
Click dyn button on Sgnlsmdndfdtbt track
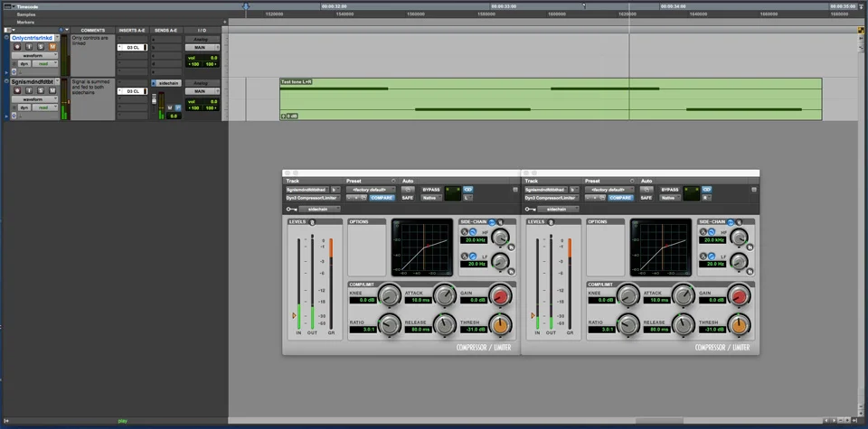click(24, 107)
